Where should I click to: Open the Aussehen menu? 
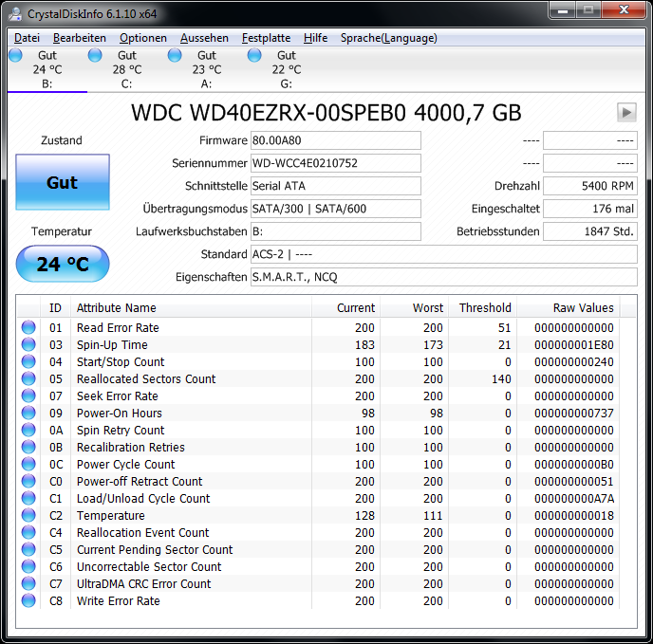click(x=204, y=38)
